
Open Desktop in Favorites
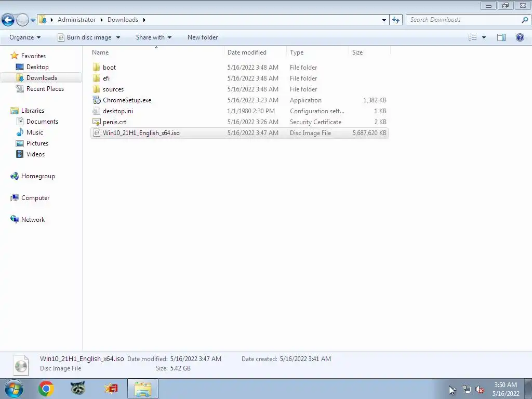pyautogui.click(x=37, y=67)
